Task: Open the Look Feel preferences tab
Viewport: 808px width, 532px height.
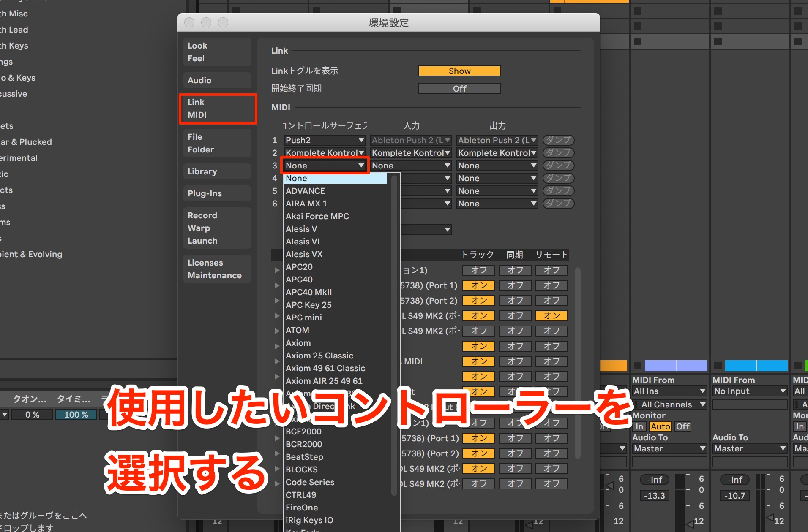Action: 217,52
